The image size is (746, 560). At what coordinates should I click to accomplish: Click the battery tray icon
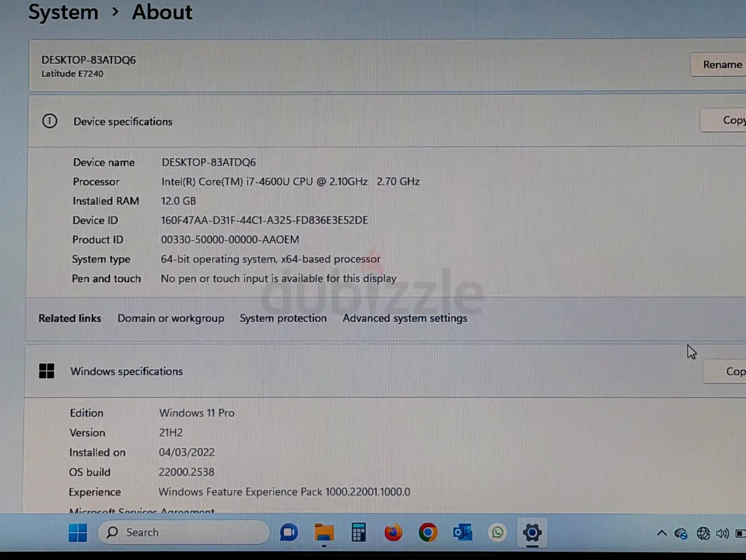coord(740,534)
